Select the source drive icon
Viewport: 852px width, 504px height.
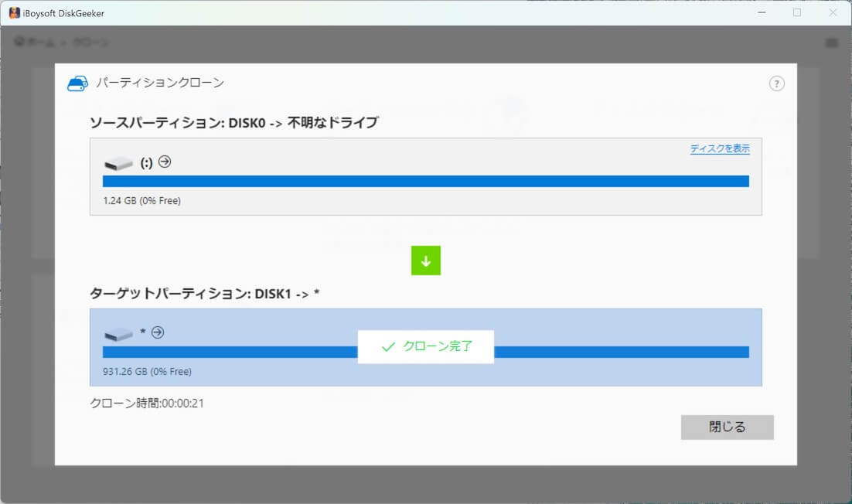118,163
